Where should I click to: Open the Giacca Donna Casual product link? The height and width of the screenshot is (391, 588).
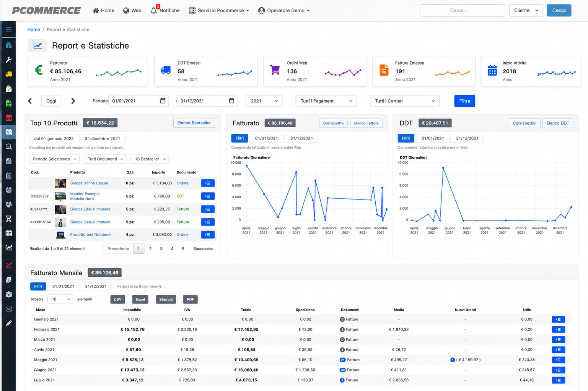(89, 183)
